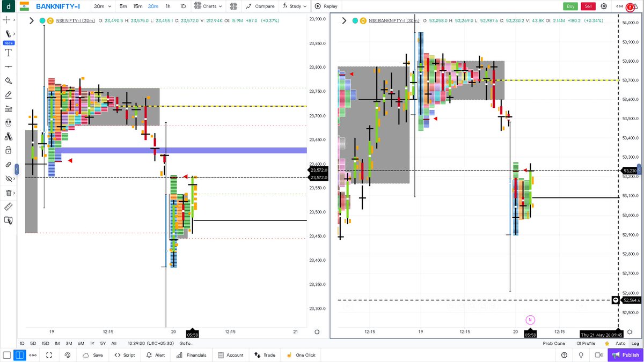Set chart range to 1Y
This screenshot has height=362, width=644.
tap(92, 343)
